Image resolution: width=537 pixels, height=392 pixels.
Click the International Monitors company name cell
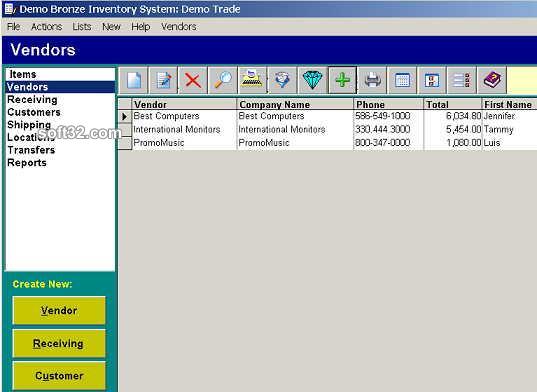295,129
